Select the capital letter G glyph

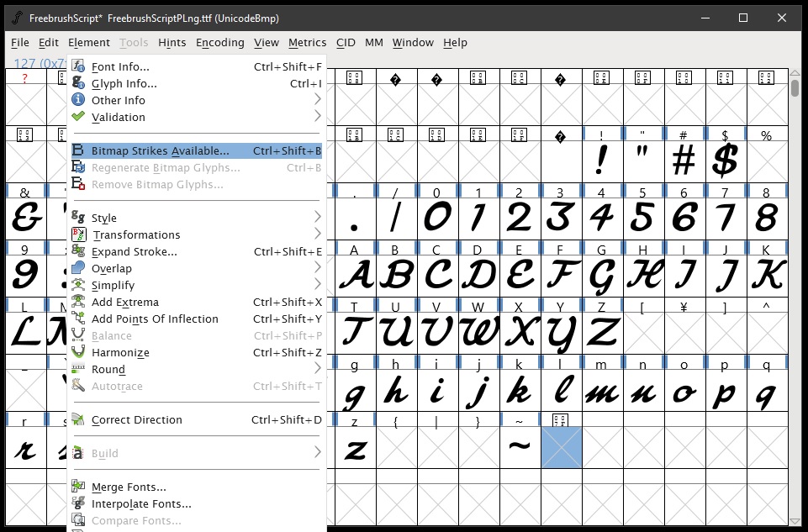pyautogui.click(x=600, y=275)
